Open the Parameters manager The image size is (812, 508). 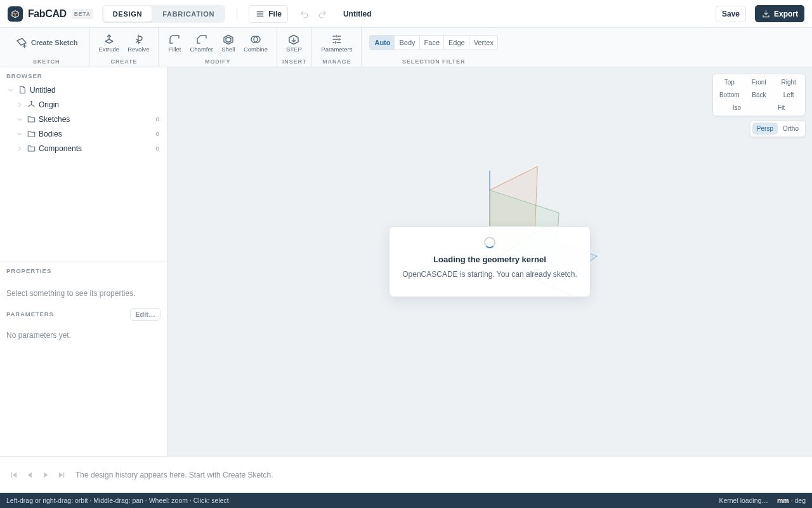(337, 43)
